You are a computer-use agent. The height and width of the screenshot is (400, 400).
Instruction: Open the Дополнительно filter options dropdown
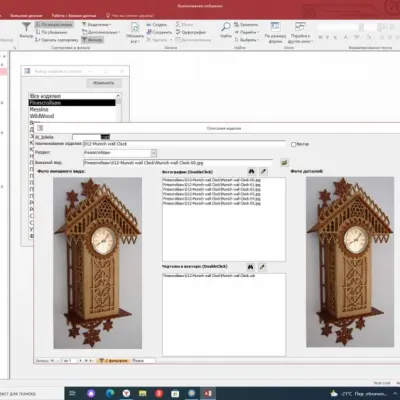click(x=101, y=32)
